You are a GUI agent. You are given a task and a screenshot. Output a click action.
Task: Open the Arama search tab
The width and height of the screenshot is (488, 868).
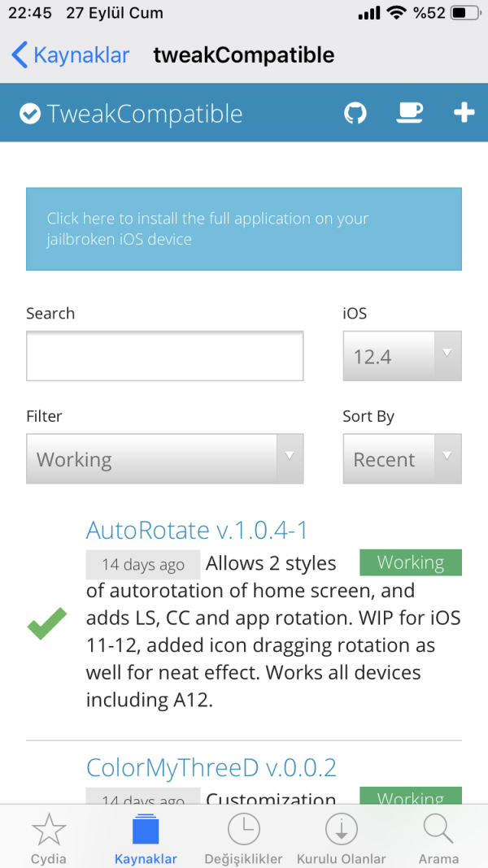438,837
